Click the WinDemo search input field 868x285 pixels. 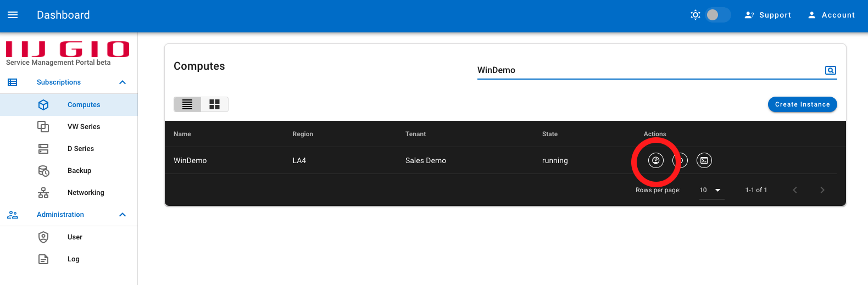click(648, 70)
